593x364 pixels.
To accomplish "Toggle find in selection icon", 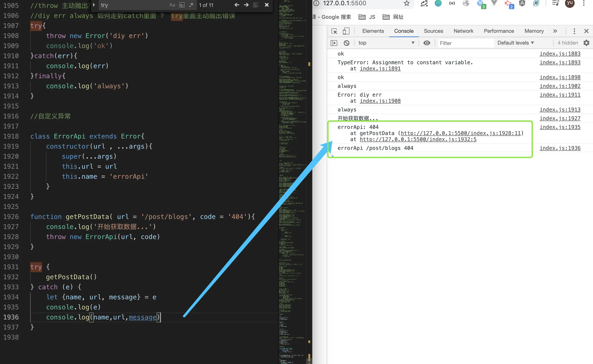I will click(256, 5).
